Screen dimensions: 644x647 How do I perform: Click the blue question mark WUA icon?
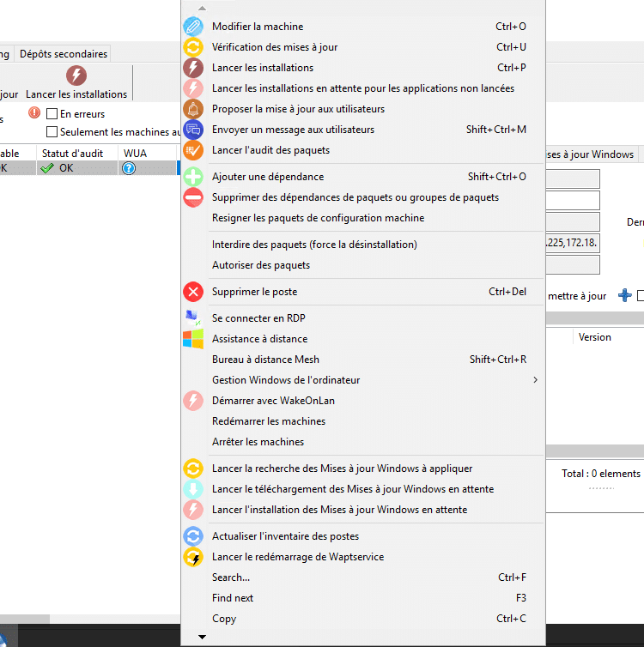point(129,168)
